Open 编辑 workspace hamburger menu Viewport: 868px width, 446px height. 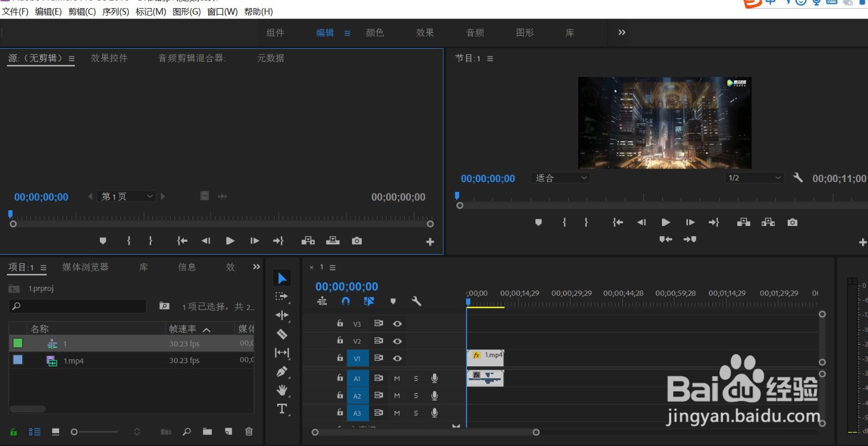point(347,33)
